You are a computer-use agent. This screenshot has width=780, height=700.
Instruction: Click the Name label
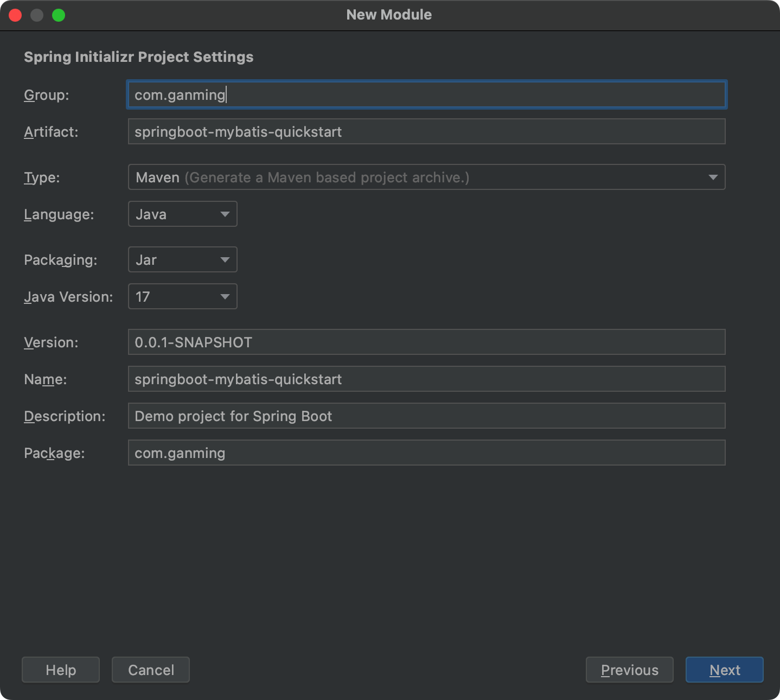46,379
